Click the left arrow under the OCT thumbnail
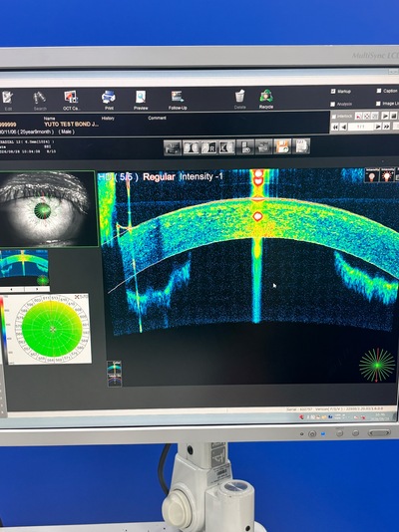399x532 pixels. pos(12,289)
